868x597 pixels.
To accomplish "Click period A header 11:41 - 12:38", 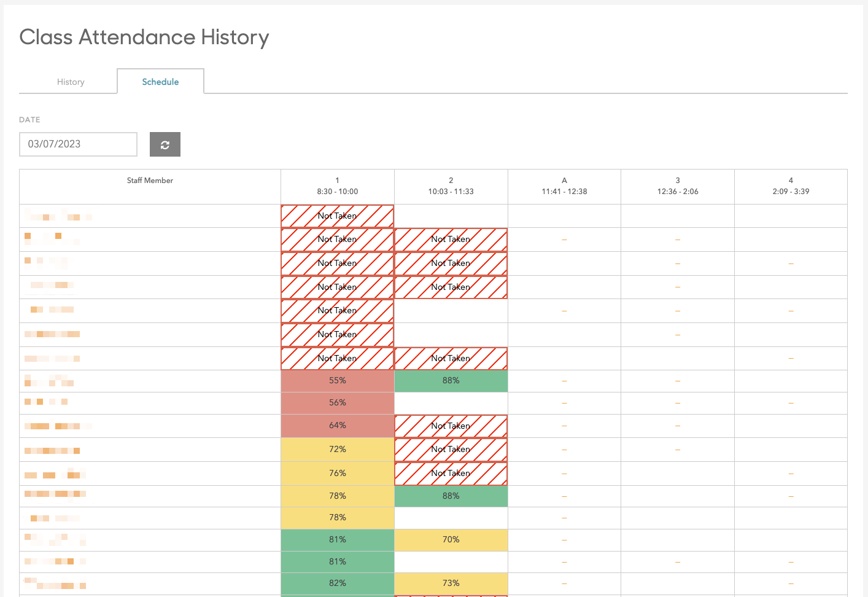I will tap(564, 186).
